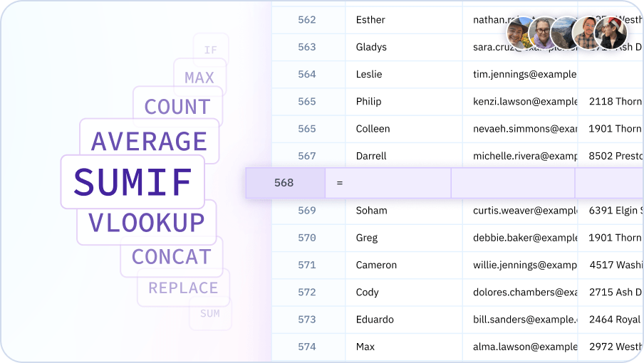This screenshot has height=363, width=644.
Task: Select the willie.jennings email cell
Action: click(x=520, y=265)
